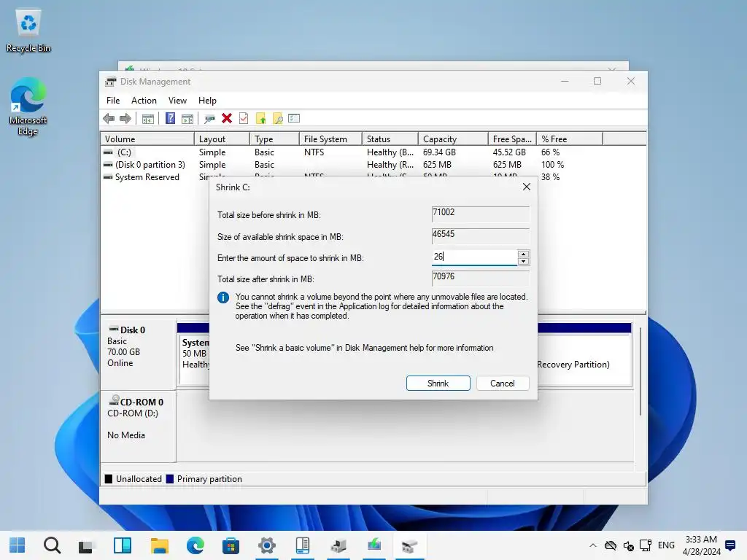Click the OneDrive cloud tray icon

point(611,545)
